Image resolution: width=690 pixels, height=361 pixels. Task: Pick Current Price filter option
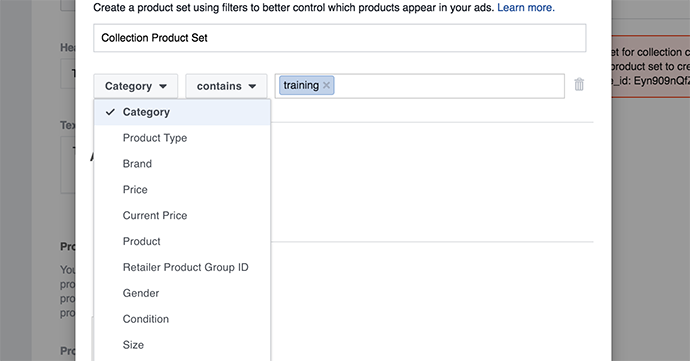[x=182, y=216]
